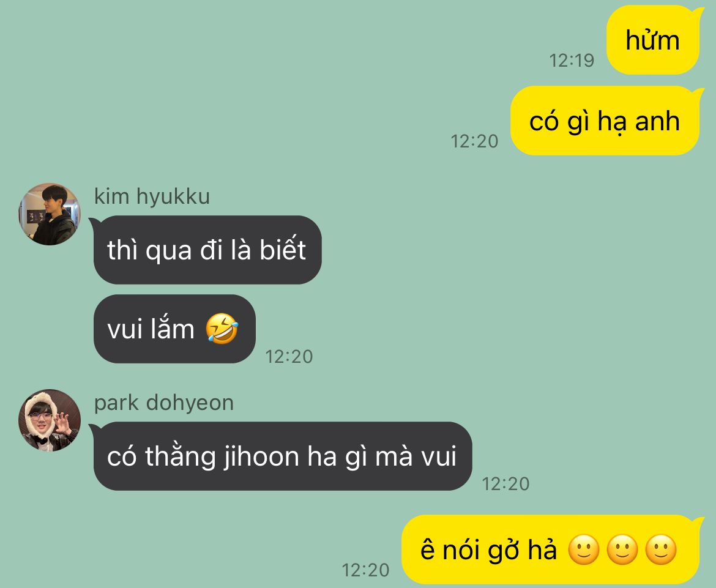Tap the last smiley emoji
Viewport: 716px width, 588px height.
tap(660, 549)
